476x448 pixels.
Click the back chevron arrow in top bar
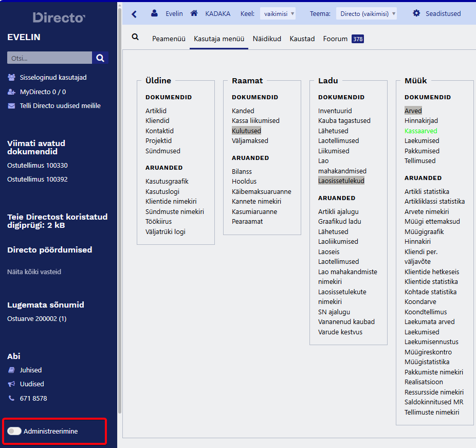tap(134, 14)
